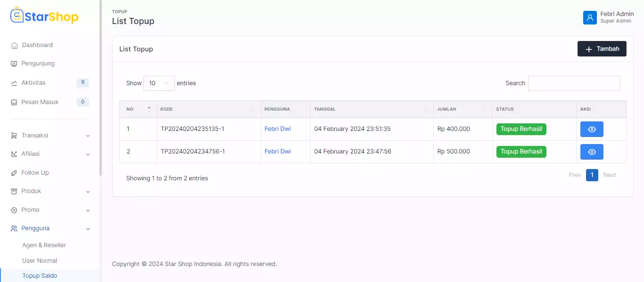
Task: Click the Febri Admin avatar icon
Action: pyautogui.click(x=590, y=17)
